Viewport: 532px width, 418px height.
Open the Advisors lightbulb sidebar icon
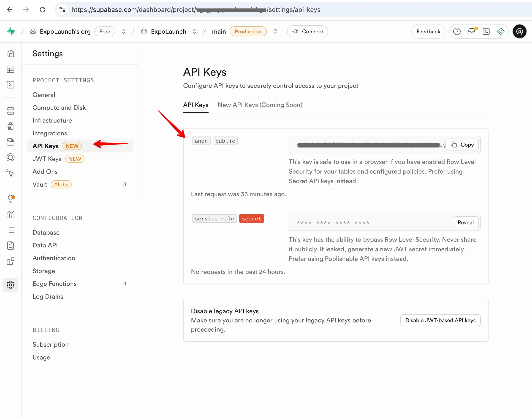[x=11, y=199]
